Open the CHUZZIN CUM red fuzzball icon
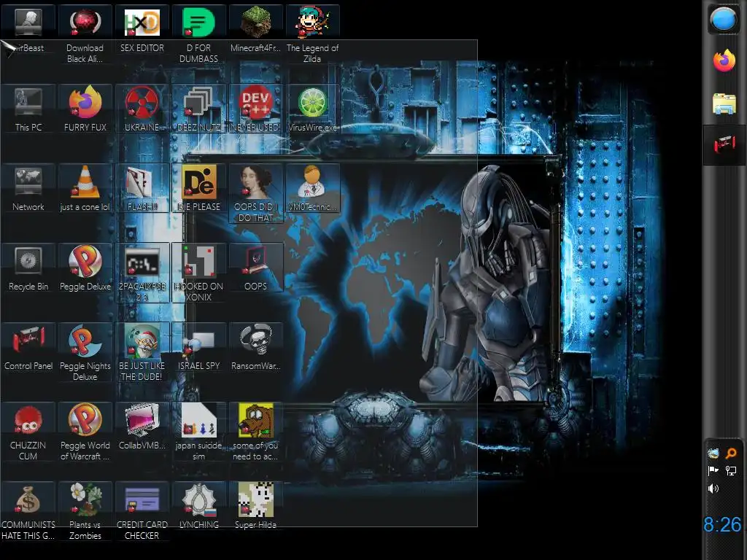 pyautogui.click(x=28, y=420)
